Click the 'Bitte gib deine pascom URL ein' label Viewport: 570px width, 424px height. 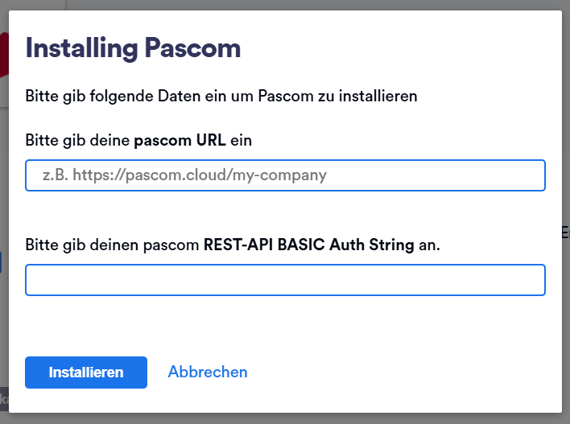click(x=139, y=140)
